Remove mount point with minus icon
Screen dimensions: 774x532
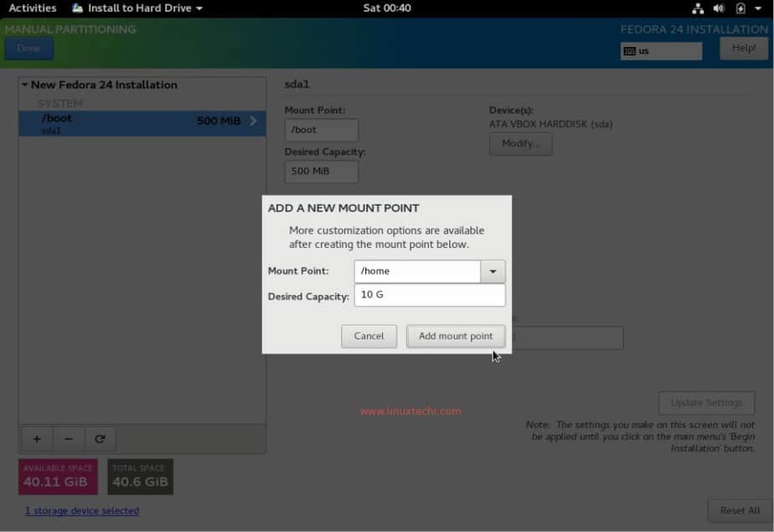pyautogui.click(x=69, y=439)
